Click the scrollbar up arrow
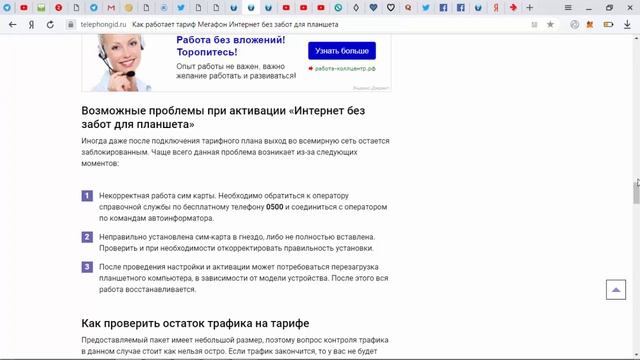Image resolution: width=640 pixels, height=360 pixels. click(x=636, y=38)
